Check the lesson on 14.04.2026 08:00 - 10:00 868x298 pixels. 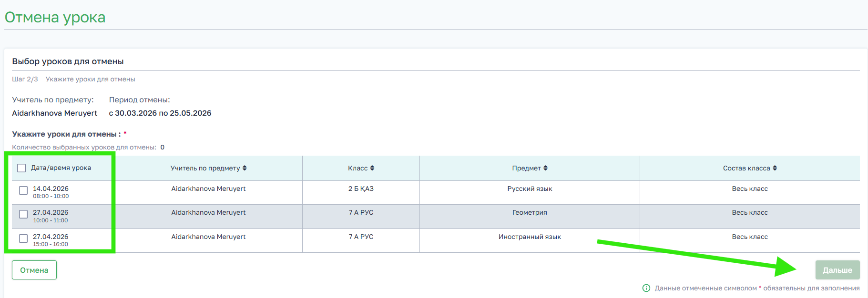(23, 190)
